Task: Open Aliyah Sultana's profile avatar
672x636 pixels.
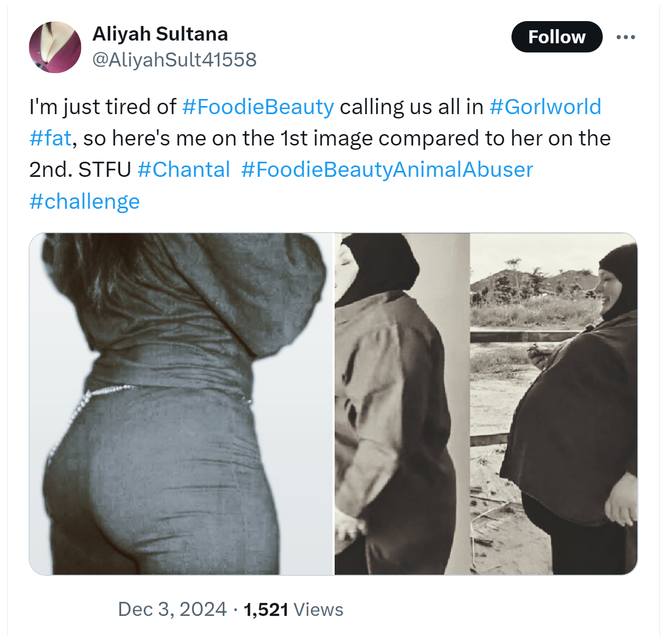Action: point(55,47)
